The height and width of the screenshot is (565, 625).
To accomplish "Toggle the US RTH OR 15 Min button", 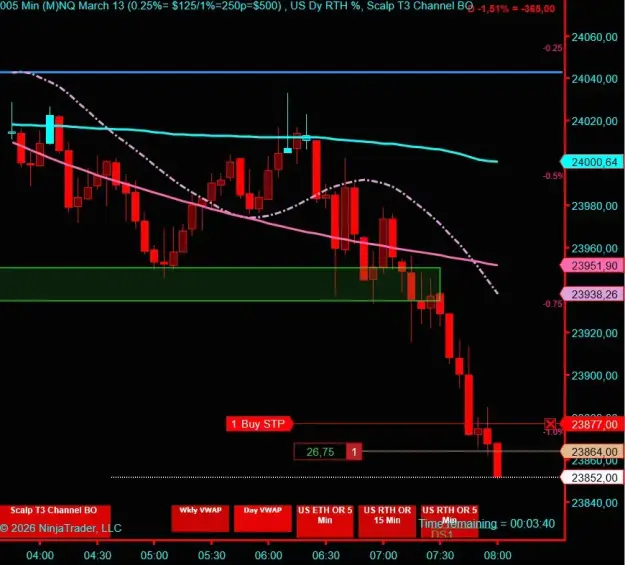I will point(387,521).
